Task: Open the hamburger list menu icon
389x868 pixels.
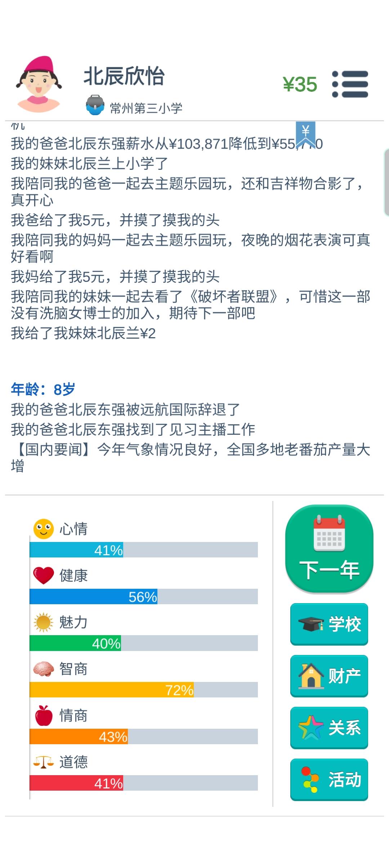Action: tap(350, 84)
